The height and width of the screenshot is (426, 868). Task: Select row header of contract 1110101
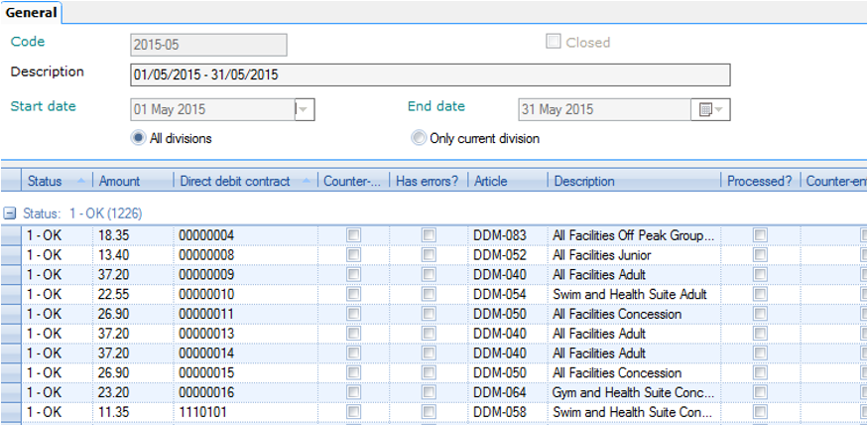point(11,412)
